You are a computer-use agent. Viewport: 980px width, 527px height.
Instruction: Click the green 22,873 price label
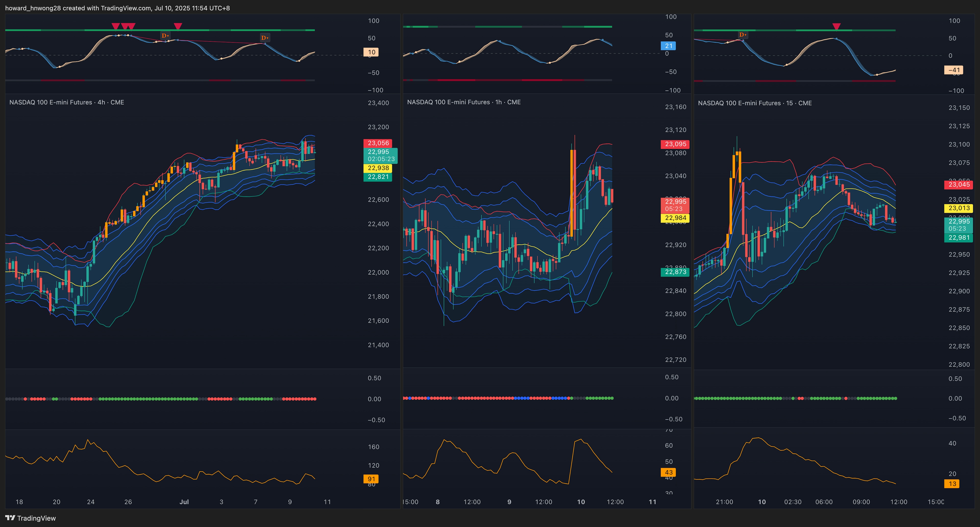pyautogui.click(x=675, y=272)
